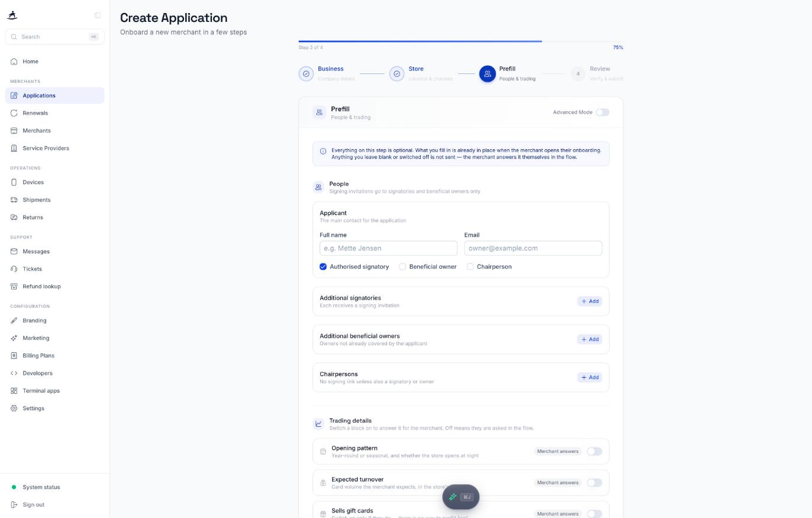Click the Terminal apps grid icon
The height and width of the screenshot is (518, 812).
tap(14, 391)
